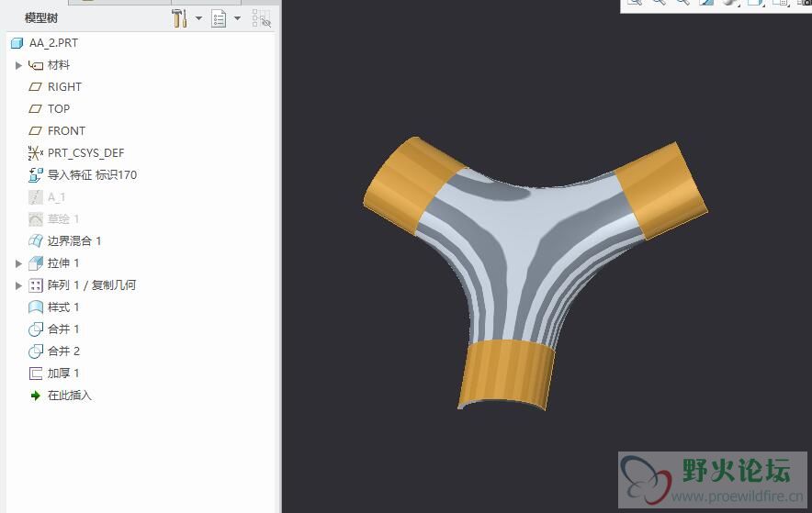Click the 在此插入 green insert arrow
812x513 pixels.
(x=35, y=396)
